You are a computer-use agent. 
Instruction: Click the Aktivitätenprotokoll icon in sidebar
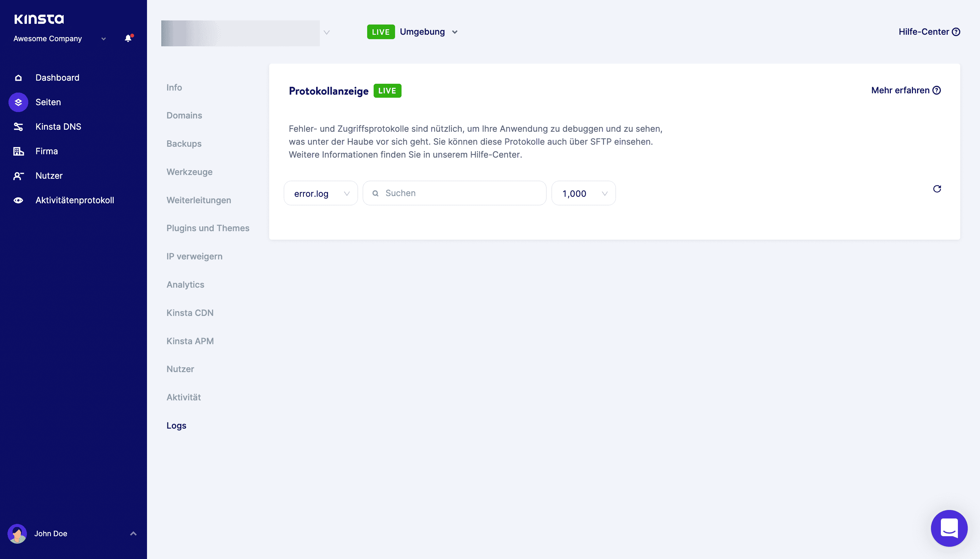[x=19, y=200]
